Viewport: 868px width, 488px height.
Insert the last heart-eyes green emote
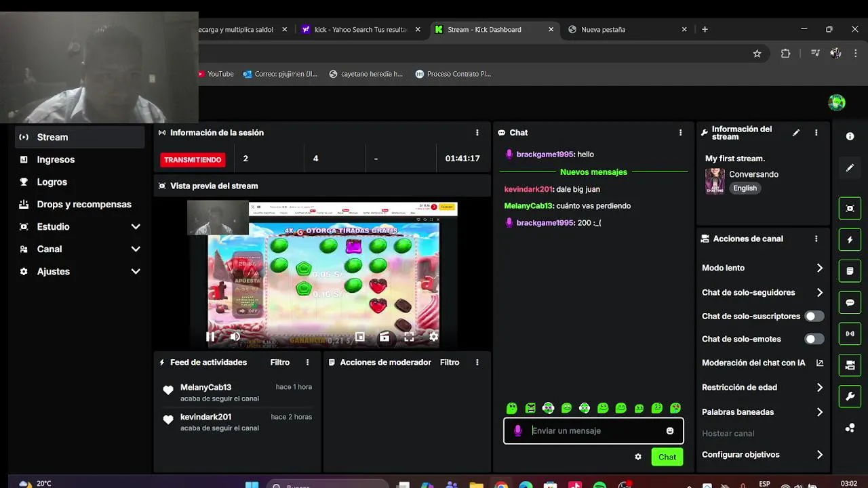pyautogui.click(x=675, y=408)
